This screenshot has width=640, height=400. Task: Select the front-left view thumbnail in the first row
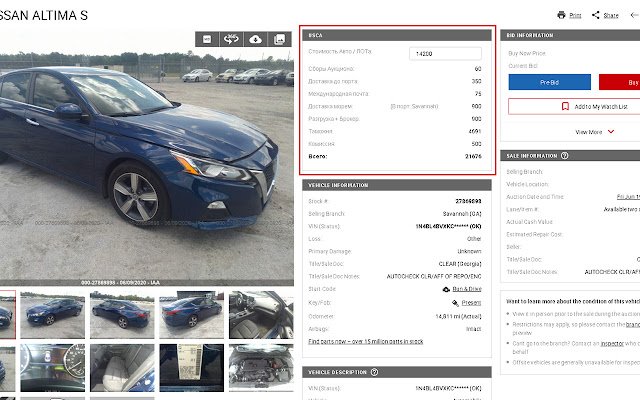click(x=53, y=315)
